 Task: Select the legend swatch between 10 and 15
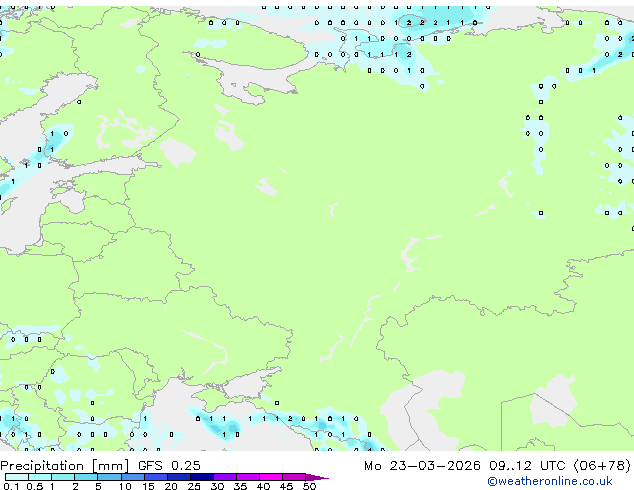133,477
